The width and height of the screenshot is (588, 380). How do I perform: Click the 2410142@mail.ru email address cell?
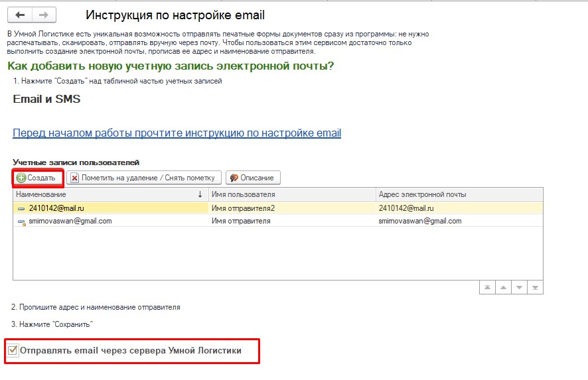click(459, 208)
